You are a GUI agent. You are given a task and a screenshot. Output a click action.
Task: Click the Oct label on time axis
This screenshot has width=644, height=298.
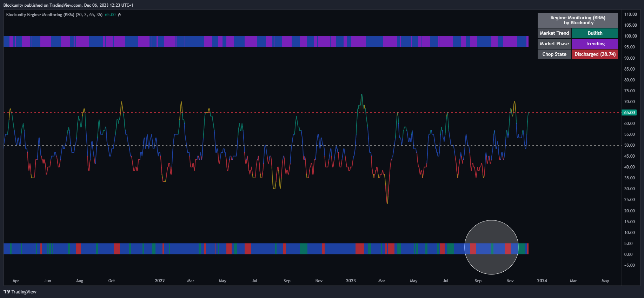point(112,281)
